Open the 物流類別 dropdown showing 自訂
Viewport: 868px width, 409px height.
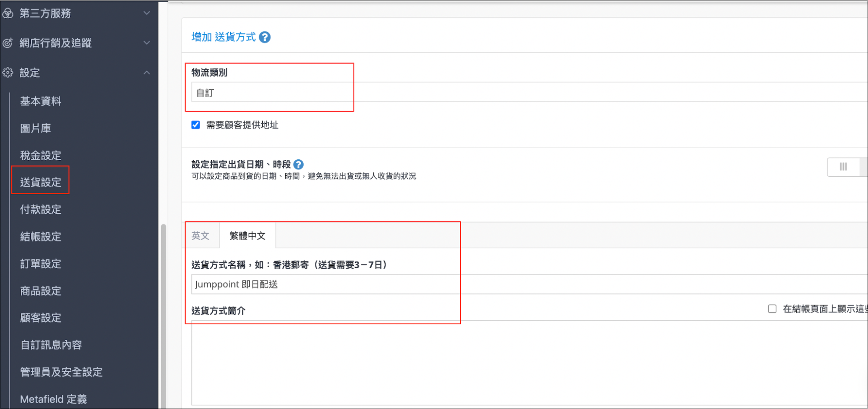pos(529,92)
